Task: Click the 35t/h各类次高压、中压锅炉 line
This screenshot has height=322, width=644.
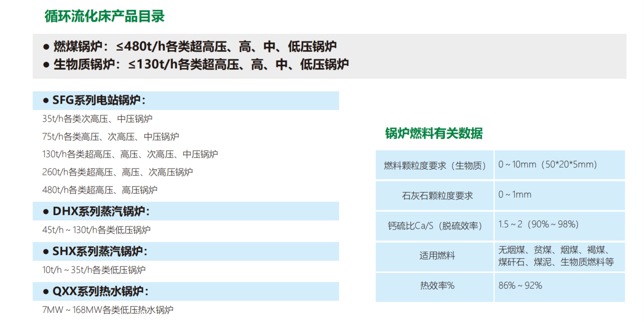Action: pos(97,119)
